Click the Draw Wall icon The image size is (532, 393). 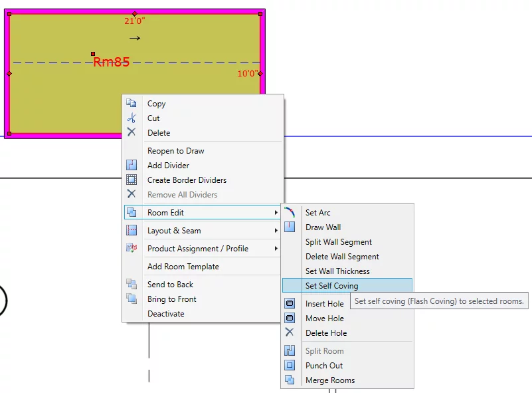290,227
